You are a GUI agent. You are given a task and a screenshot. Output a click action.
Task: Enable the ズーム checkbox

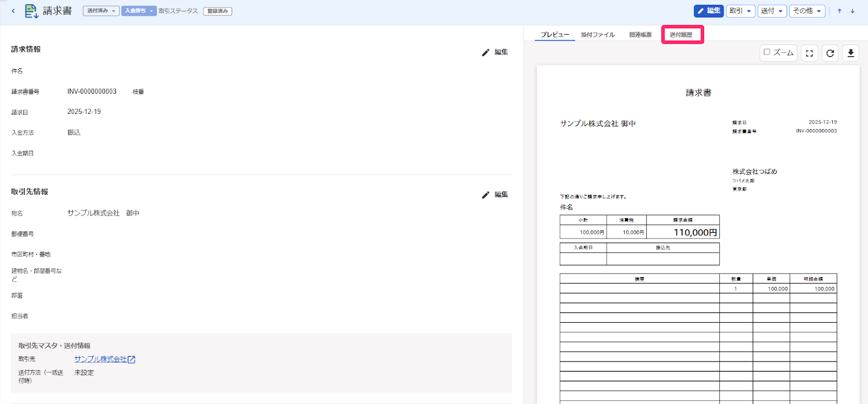coord(767,52)
